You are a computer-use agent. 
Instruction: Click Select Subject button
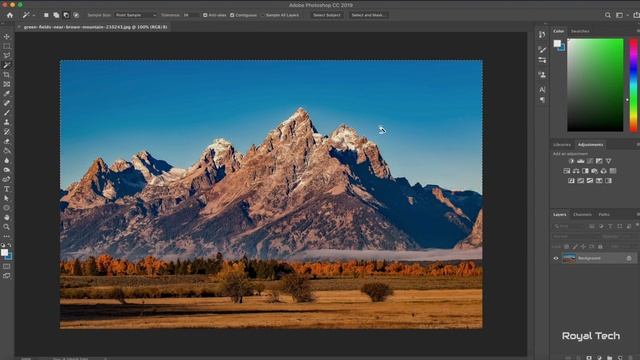click(x=327, y=15)
